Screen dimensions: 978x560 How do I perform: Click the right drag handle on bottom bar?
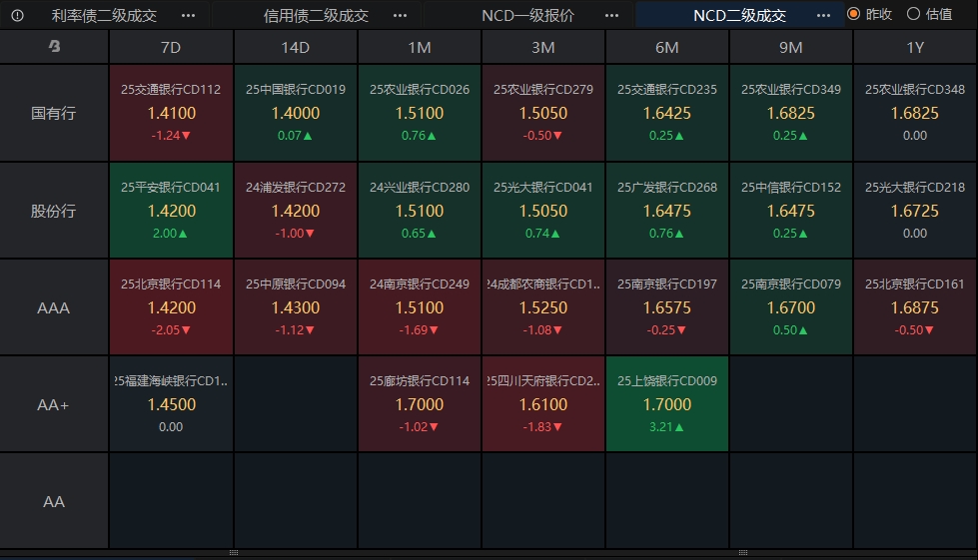click(741, 552)
